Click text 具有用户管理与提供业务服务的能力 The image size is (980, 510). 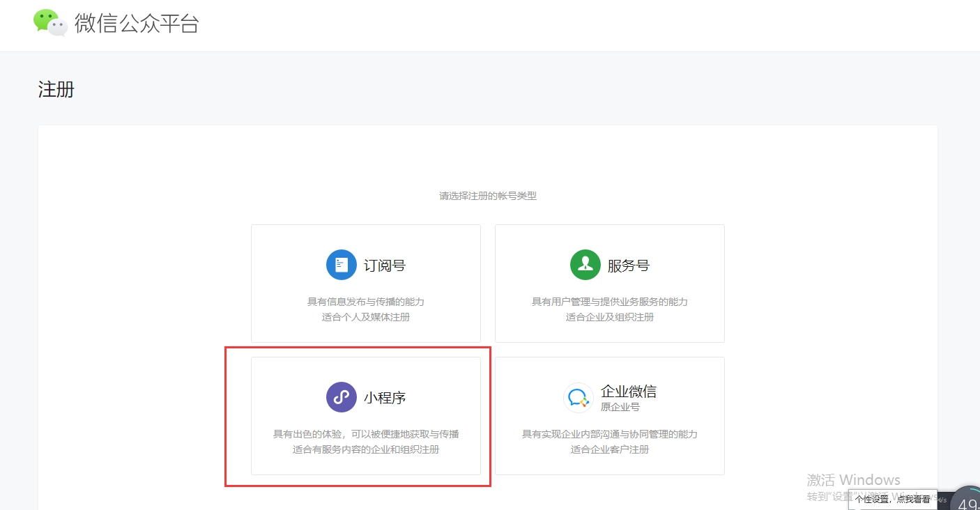click(x=610, y=302)
